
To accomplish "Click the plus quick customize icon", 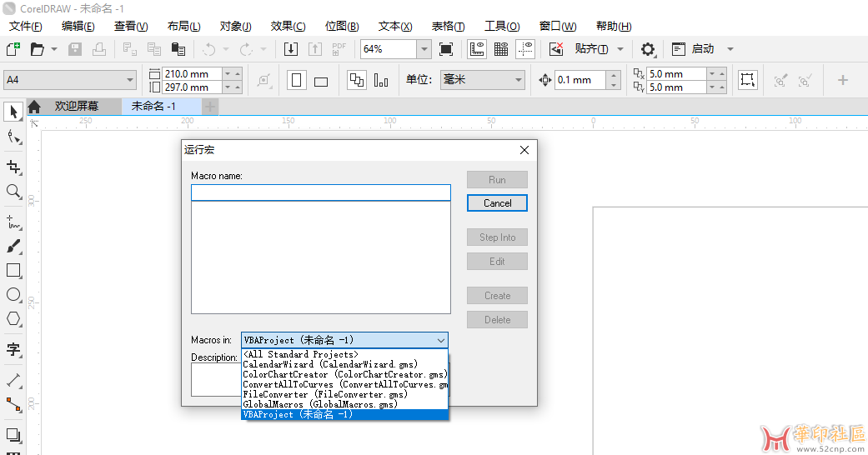I will [x=842, y=80].
